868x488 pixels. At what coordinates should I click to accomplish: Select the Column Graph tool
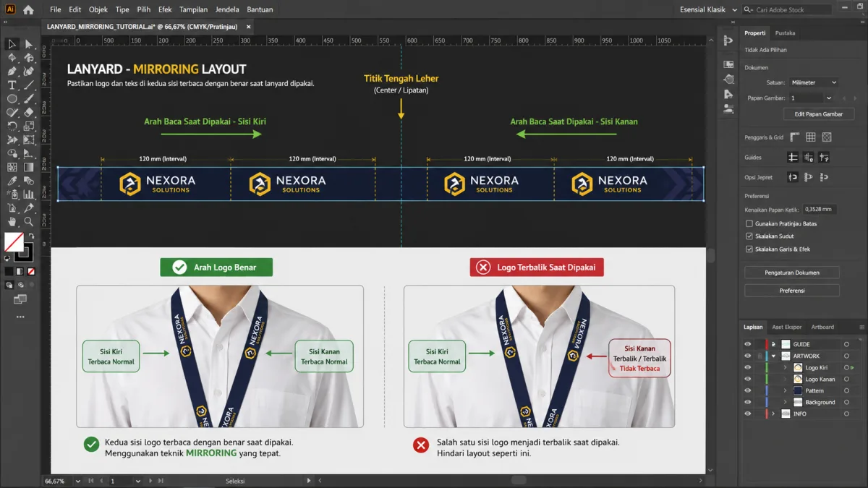pos(29,194)
